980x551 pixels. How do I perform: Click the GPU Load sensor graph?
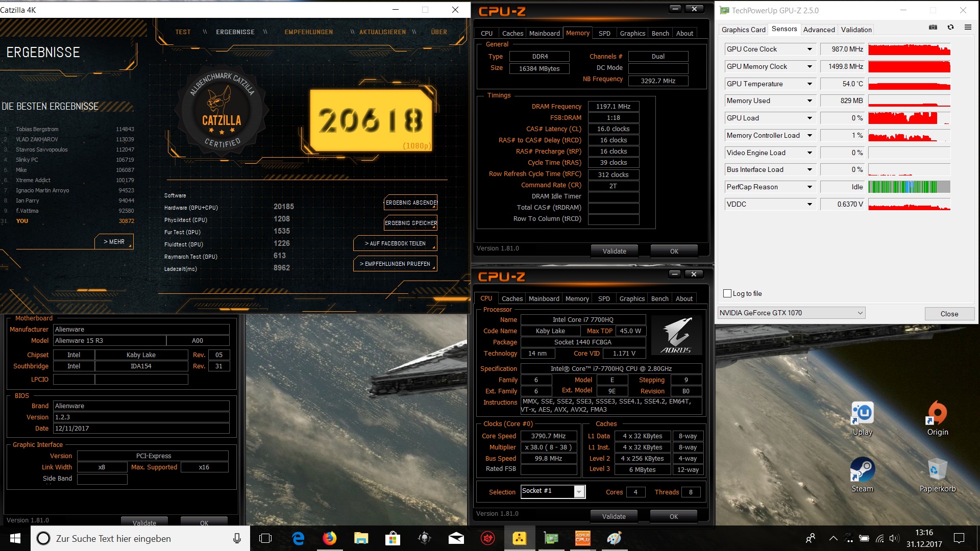point(909,118)
